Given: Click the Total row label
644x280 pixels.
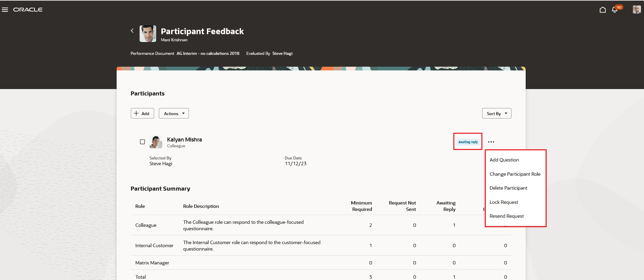Looking at the screenshot, I should tap(141, 277).
